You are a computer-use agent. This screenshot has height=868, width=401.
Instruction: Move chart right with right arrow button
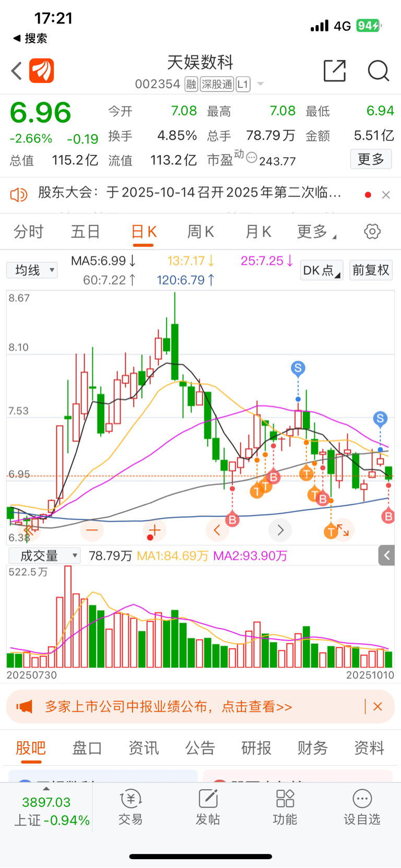click(x=280, y=530)
